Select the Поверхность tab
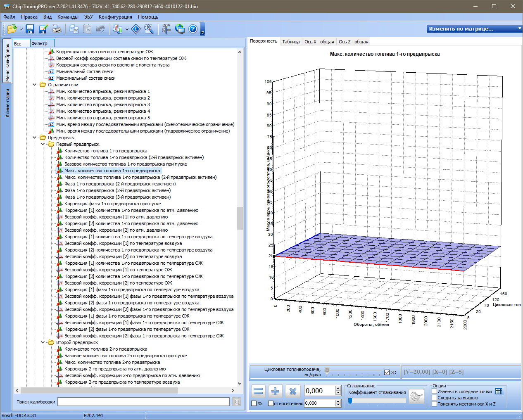 coord(264,41)
